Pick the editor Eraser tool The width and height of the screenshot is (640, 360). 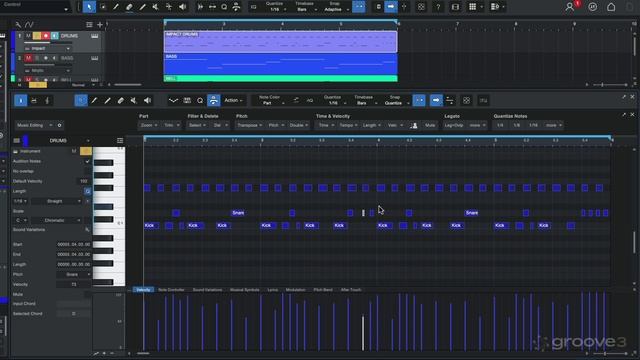click(120, 100)
